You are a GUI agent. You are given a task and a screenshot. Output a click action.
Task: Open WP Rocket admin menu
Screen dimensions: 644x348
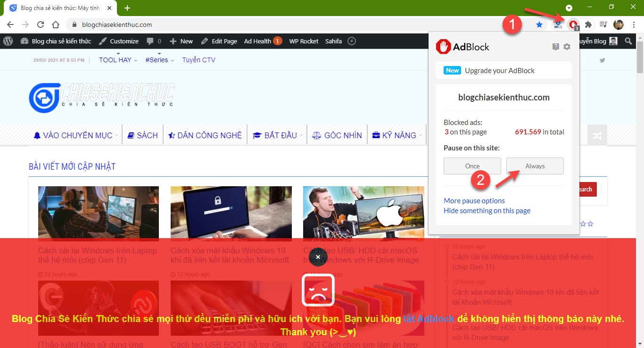304,41
